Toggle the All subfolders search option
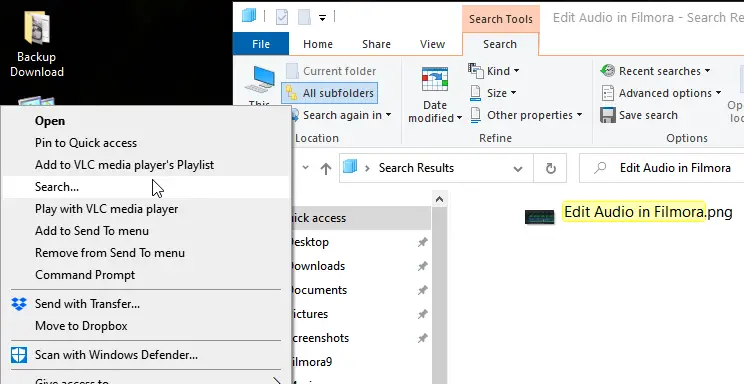The height and width of the screenshot is (384, 744). [x=330, y=93]
